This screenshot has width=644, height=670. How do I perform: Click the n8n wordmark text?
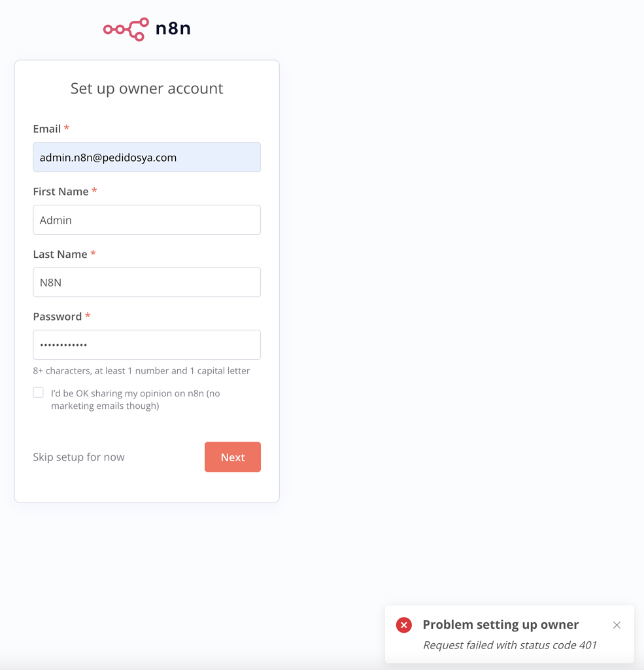click(x=173, y=29)
